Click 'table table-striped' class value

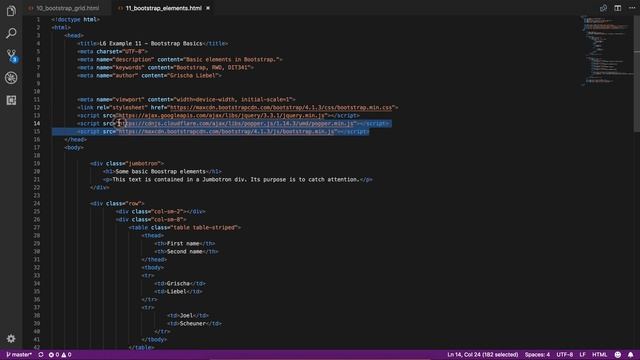[204, 227]
